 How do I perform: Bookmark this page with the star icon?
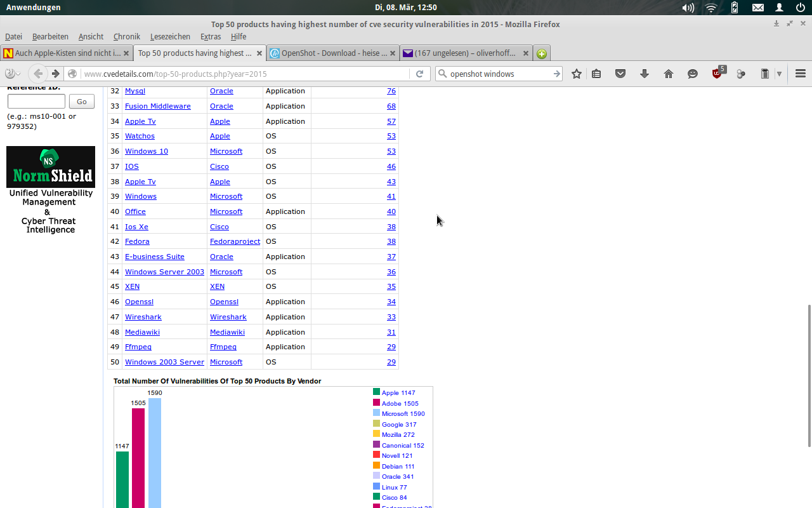577,74
